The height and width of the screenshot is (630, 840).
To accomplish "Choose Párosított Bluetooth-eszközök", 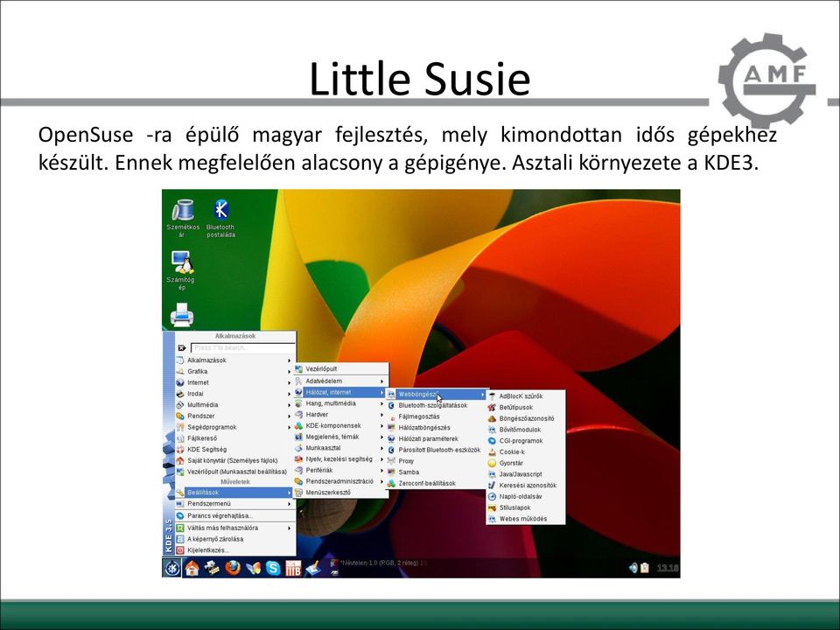I will click(436, 450).
